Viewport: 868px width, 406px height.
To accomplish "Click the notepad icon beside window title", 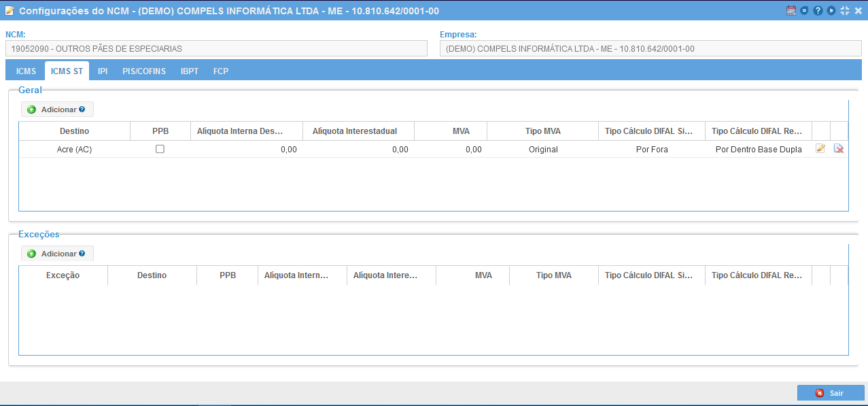I will pos(10,11).
